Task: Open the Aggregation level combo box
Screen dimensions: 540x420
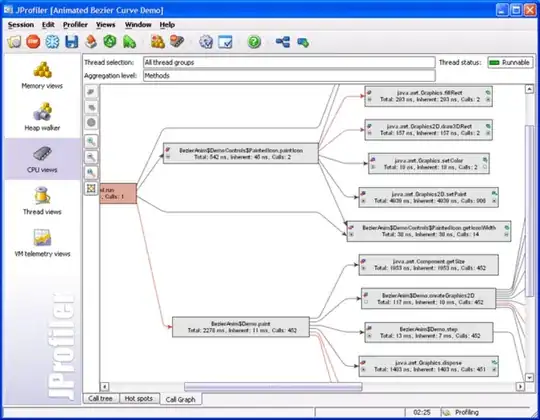Action: click(x=289, y=75)
